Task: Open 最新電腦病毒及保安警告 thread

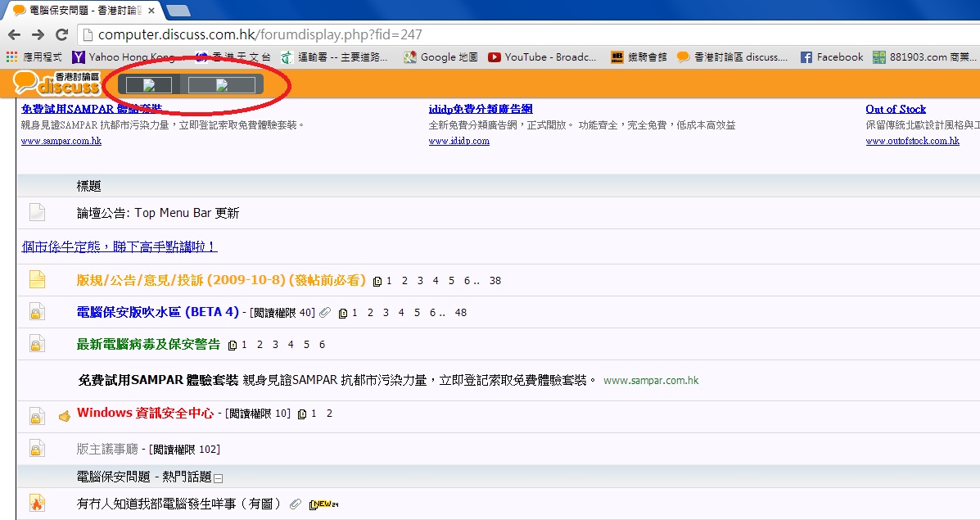Action: pos(149,344)
